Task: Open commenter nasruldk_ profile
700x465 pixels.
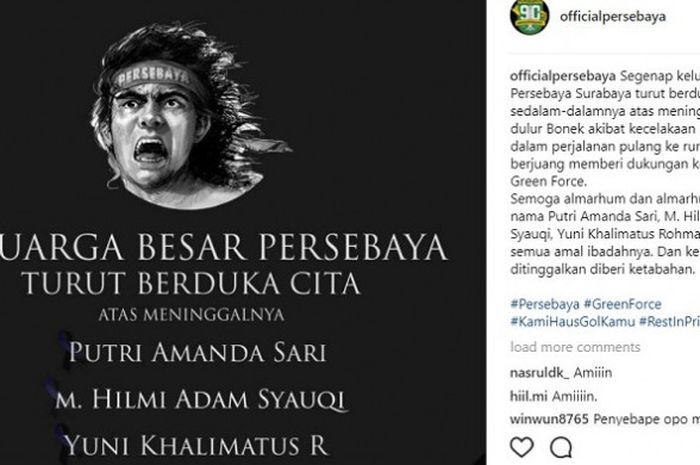Action: pyautogui.click(x=540, y=373)
